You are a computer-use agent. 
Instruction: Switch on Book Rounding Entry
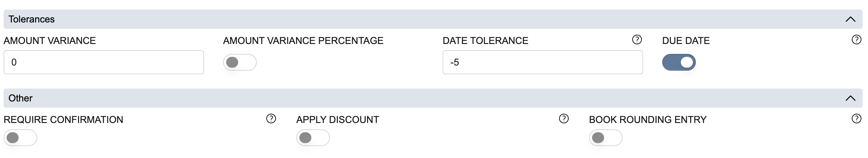(x=606, y=137)
